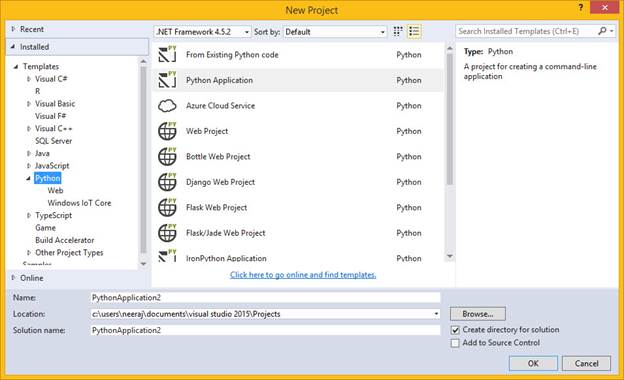Choose the Azure Cloud Service cloud icon

(x=167, y=106)
